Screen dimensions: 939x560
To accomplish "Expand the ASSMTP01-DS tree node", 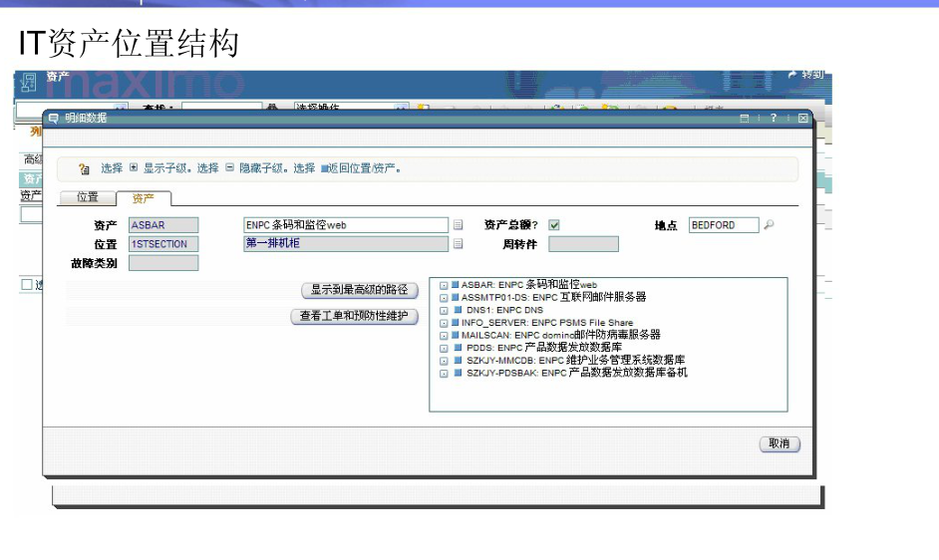I will click(444, 298).
